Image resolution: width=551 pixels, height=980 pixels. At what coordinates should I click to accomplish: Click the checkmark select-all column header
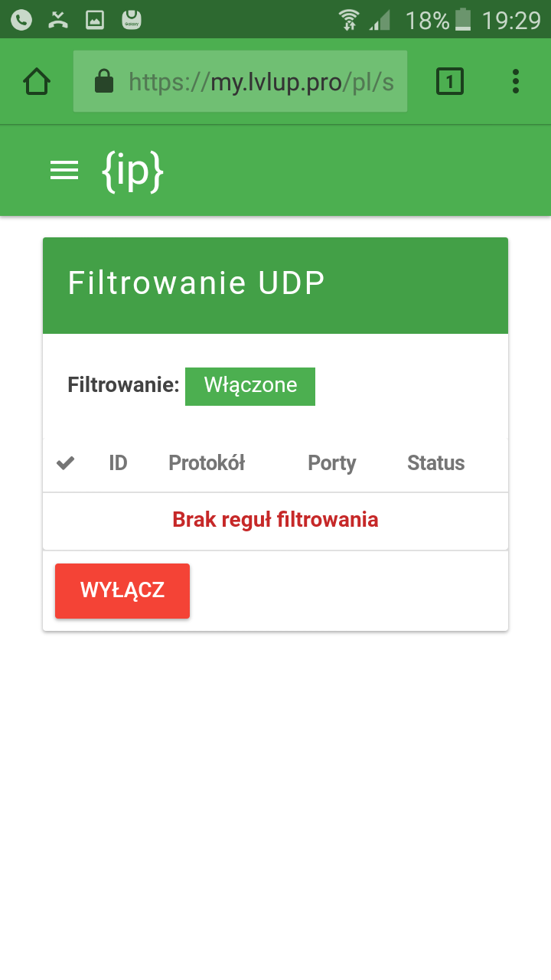pos(66,463)
